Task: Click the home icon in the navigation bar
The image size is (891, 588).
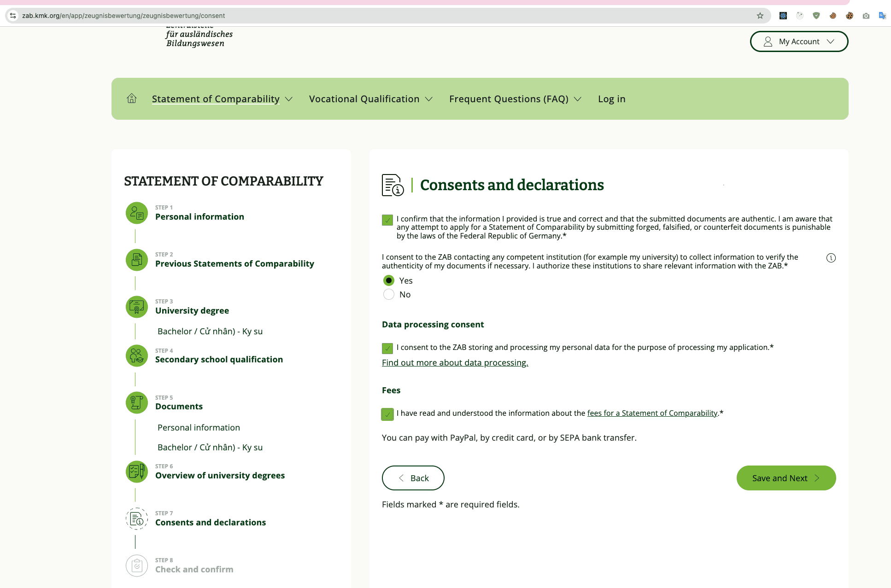Action: (x=132, y=99)
